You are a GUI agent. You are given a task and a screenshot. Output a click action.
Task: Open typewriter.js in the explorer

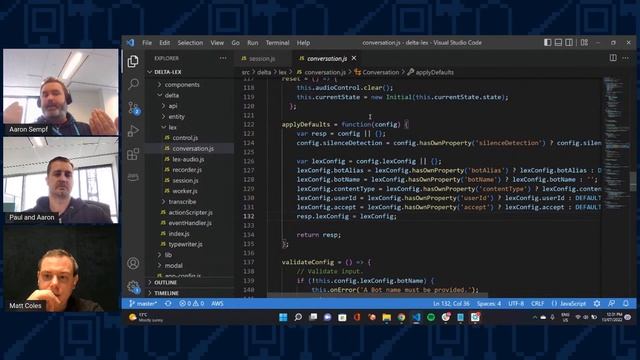(185, 244)
